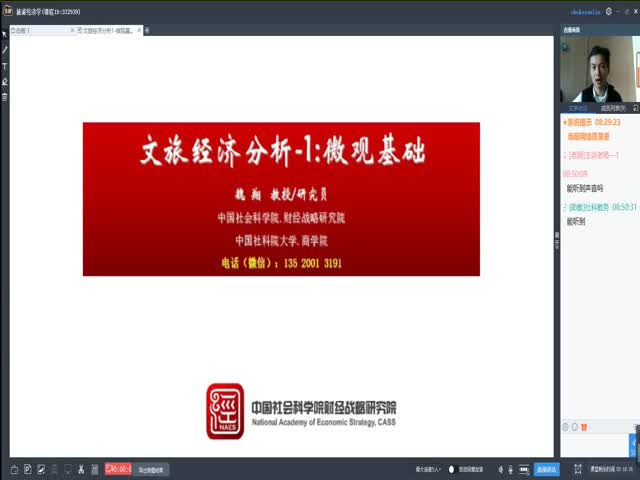
Task: Click the speaker volume icon
Action: (500, 470)
